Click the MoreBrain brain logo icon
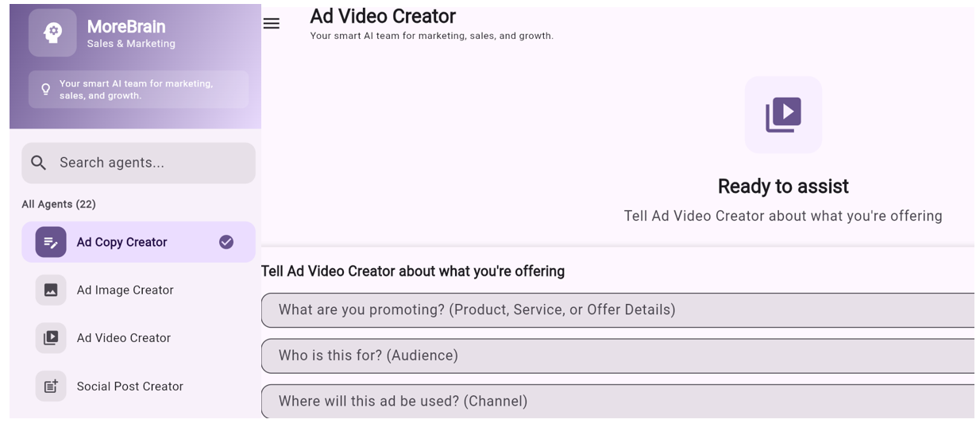The width and height of the screenshot is (980, 427). click(x=52, y=33)
